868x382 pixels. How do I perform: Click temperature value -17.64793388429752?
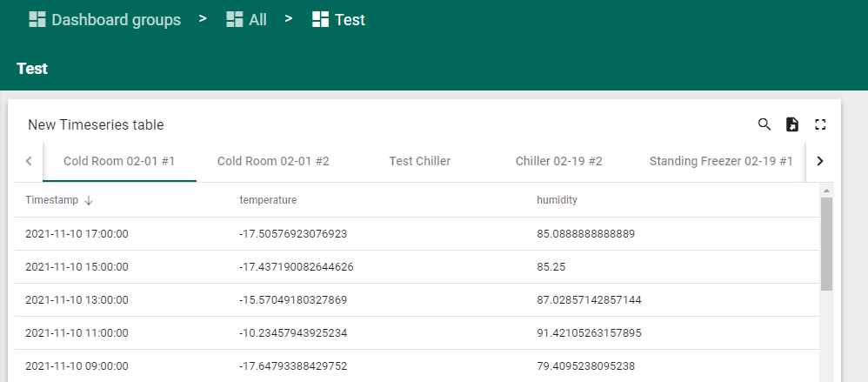tap(293, 366)
